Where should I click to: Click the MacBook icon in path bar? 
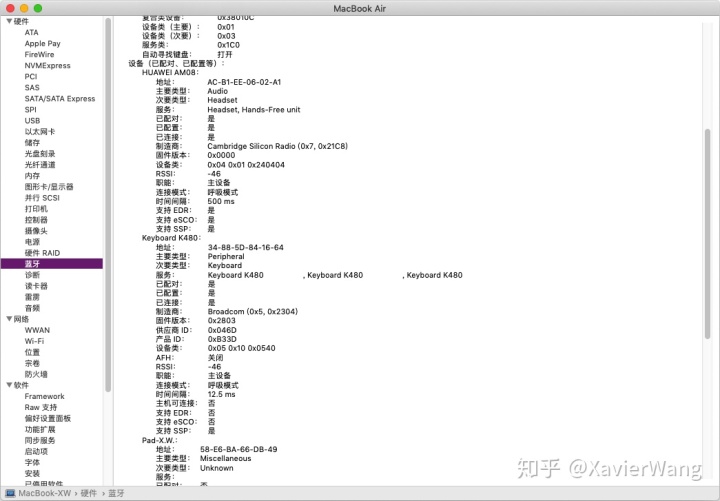coord(10,493)
